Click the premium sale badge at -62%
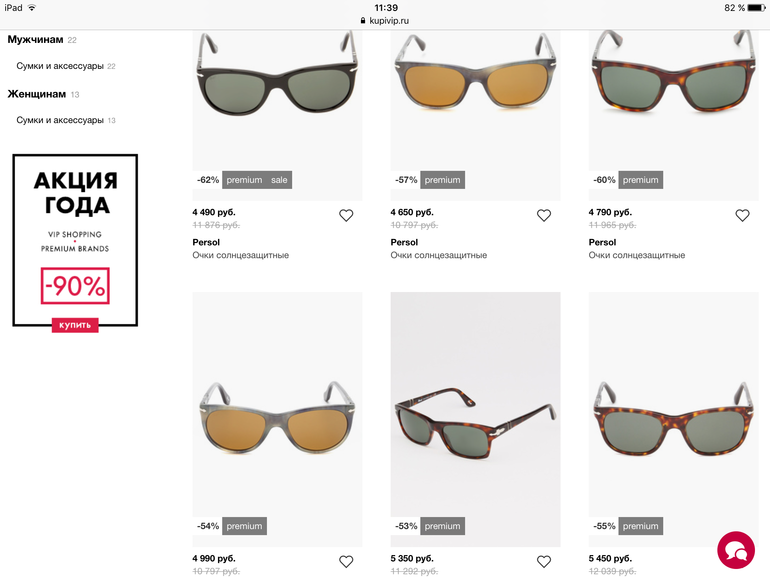The width and height of the screenshot is (770, 578). pyautogui.click(x=257, y=180)
